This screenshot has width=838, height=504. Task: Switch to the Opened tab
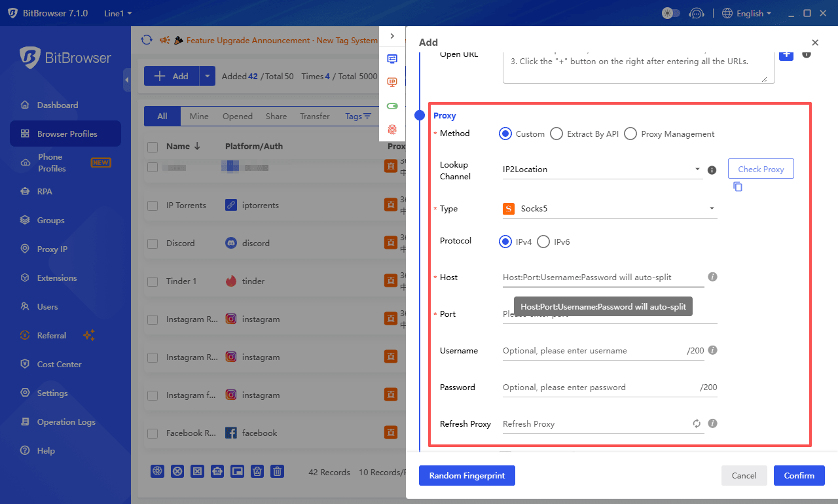[x=237, y=116]
